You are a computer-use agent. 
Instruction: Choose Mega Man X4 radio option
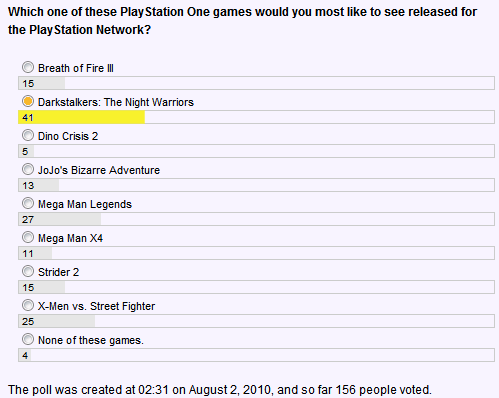pyautogui.click(x=28, y=237)
